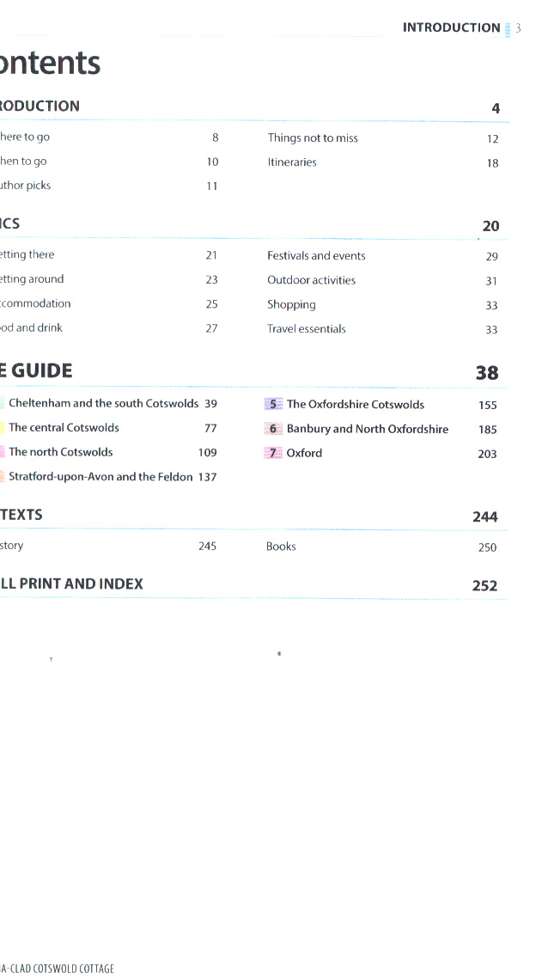Click the INTRODUCTION page header
The height and width of the screenshot is (978, 560).
point(451,28)
